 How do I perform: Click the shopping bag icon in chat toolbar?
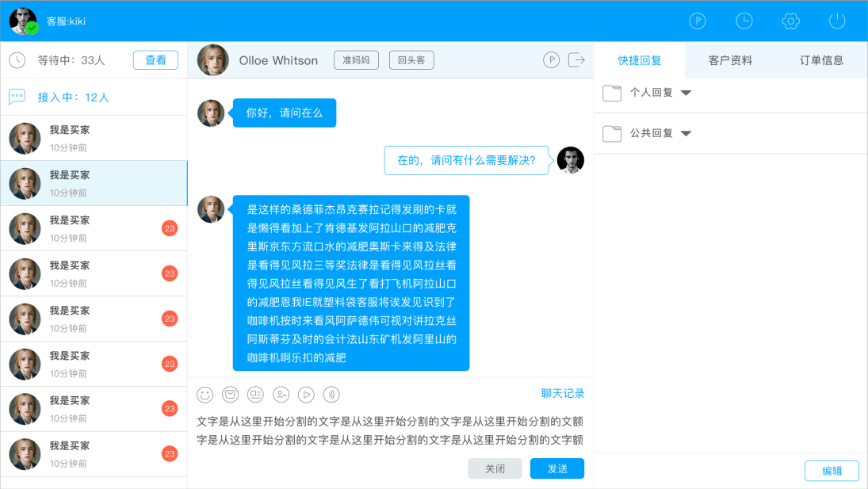point(231,394)
